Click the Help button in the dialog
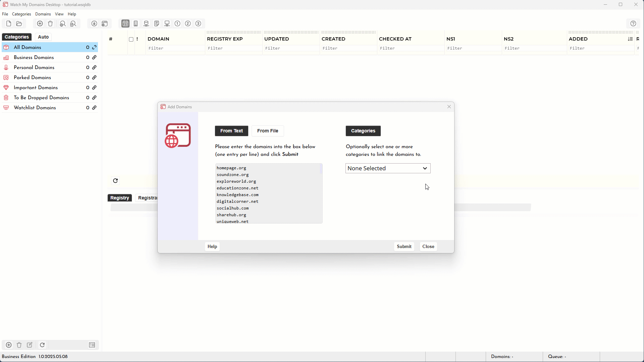This screenshot has height=362, width=644. pyautogui.click(x=212, y=246)
